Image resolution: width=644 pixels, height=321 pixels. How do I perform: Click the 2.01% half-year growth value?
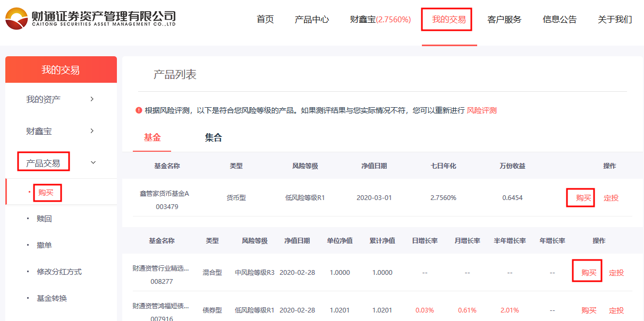coord(510,310)
